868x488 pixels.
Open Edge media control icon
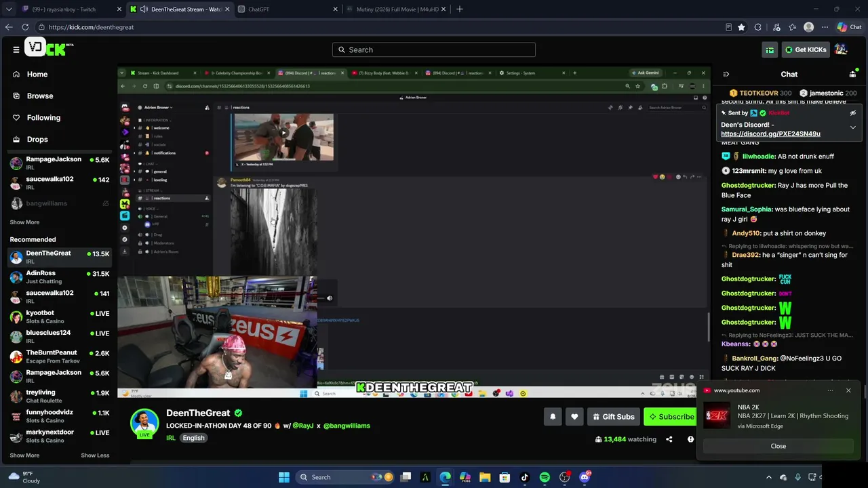[775, 27]
